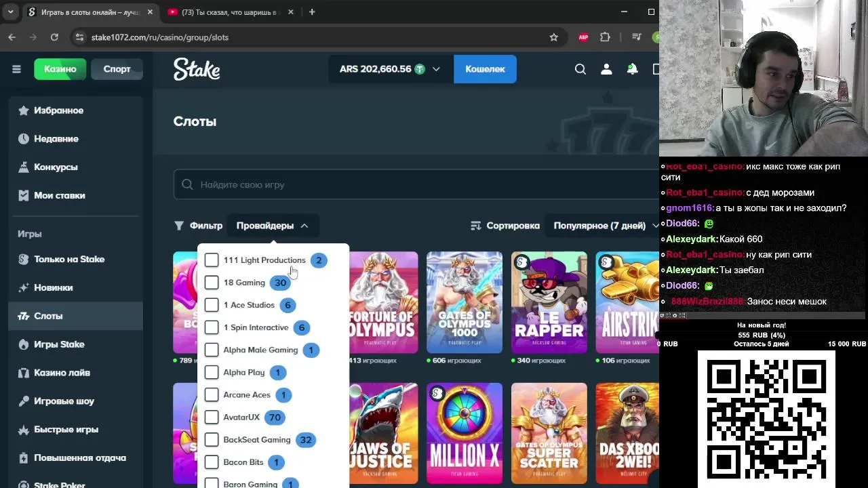Image resolution: width=868 pixels, height=488 pixels.
Task: Collapse the Провайдеры dropdown
Action: coord(272,226)
